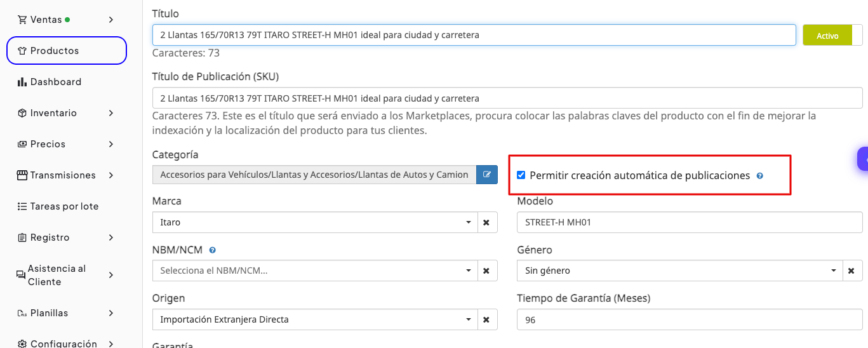Open Productos in the sidebar
868x348 pixels.
pyautogui.click(x=67, y=51)
